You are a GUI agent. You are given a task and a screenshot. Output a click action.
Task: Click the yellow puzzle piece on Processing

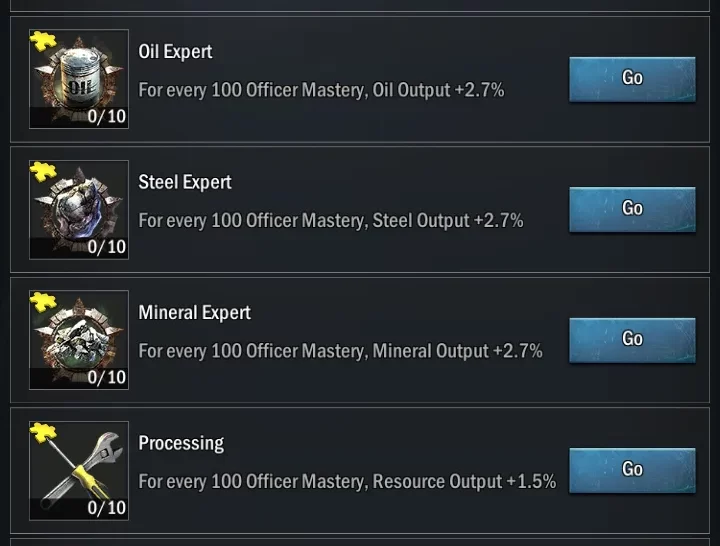[42, 432]
